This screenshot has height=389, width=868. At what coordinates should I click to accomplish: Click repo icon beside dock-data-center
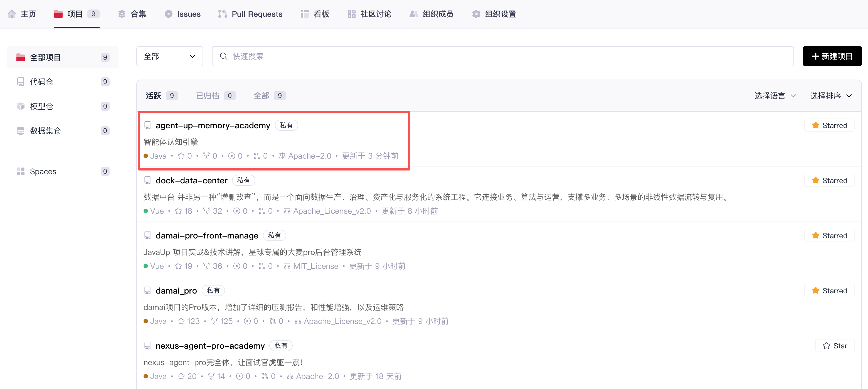pos(147,181)
